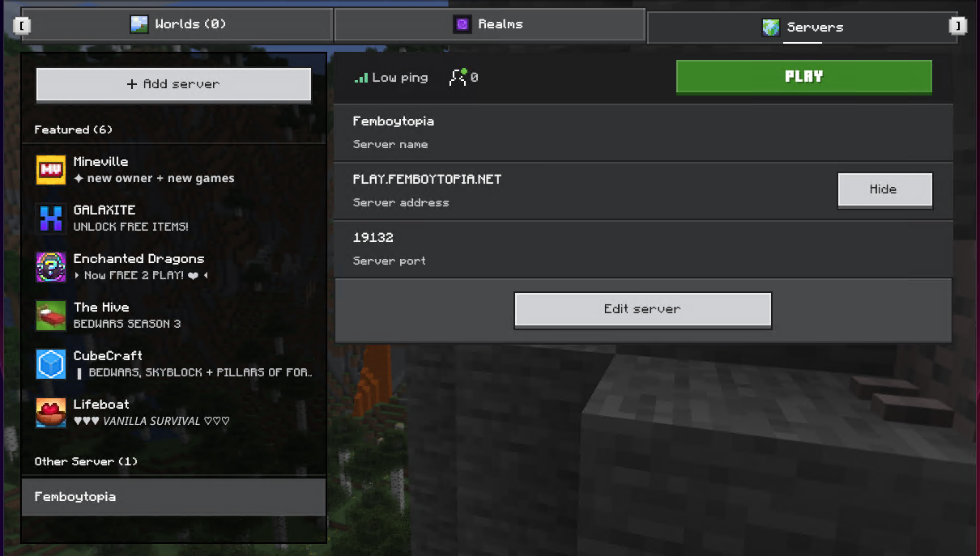Click the Low ping signal icon
980x556 pixels.
point(361,79)
